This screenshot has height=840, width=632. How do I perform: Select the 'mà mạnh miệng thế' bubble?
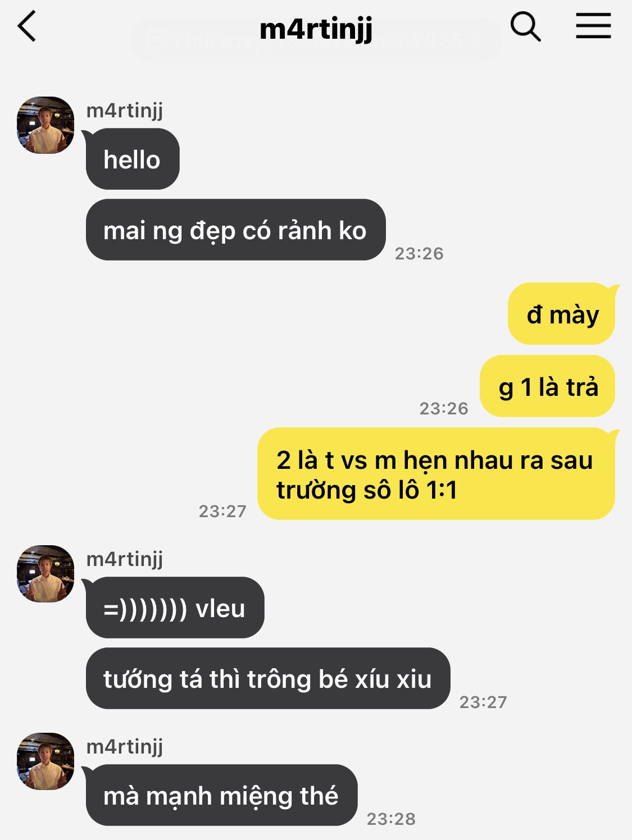(222, 795)
